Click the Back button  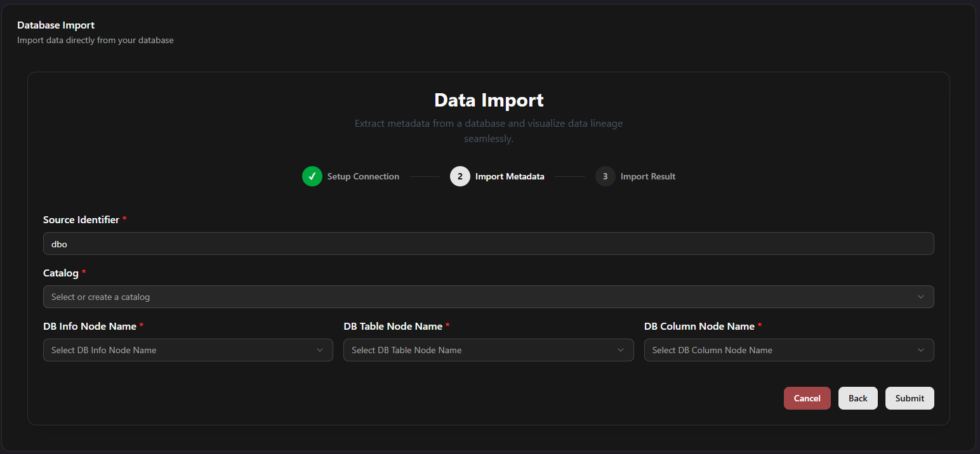tap(858, 398)
